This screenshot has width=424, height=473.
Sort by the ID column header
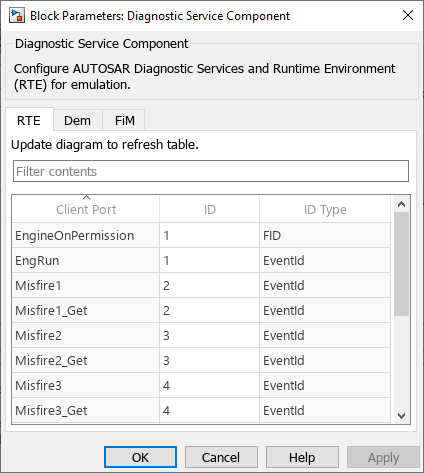(x=210, y=209)
